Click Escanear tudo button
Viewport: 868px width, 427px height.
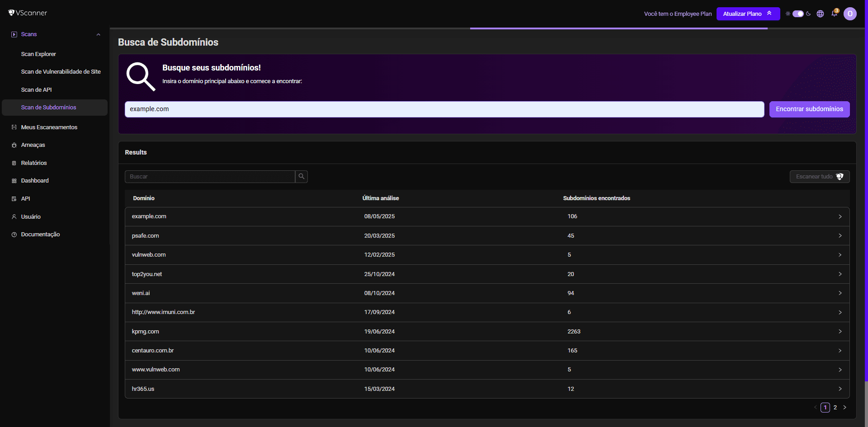click(820, 177)
